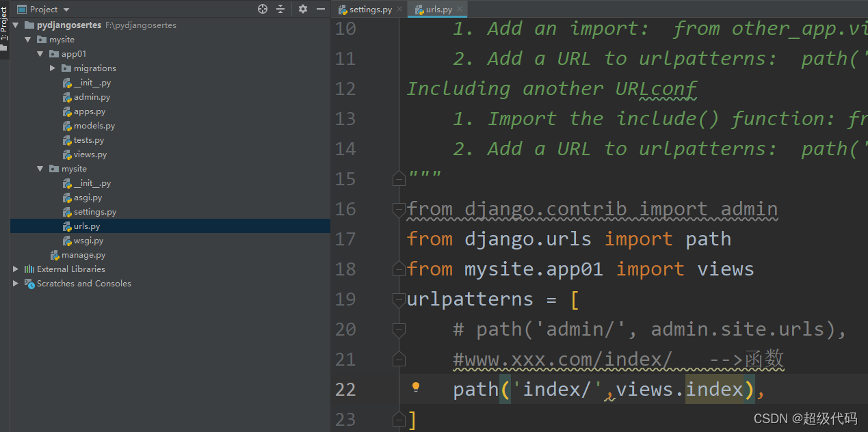Select the migrations folder
This screenshot has height=432, width=868.
(x=95, y=68)
